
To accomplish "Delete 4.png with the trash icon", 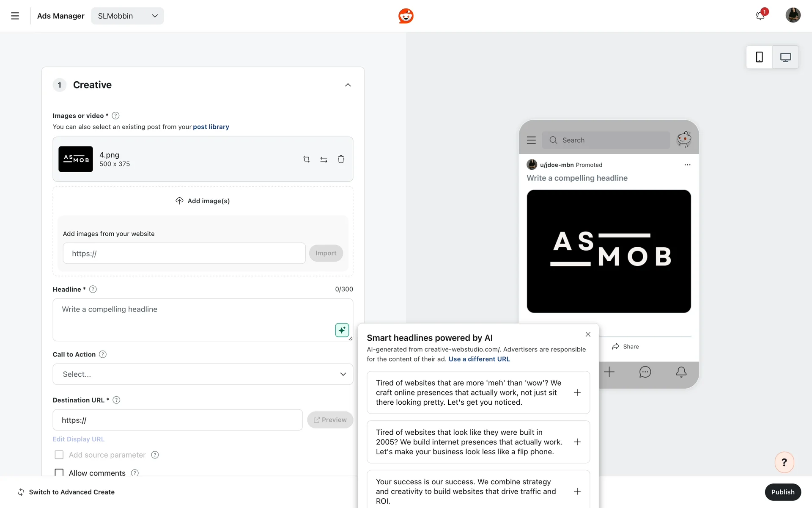I will (341, 159).
